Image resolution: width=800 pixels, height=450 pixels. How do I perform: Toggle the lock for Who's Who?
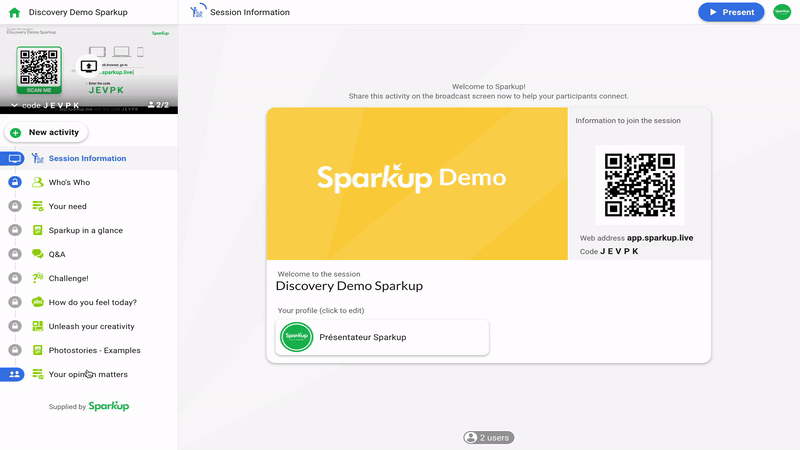pyautogui.click(x=15, y=182)
